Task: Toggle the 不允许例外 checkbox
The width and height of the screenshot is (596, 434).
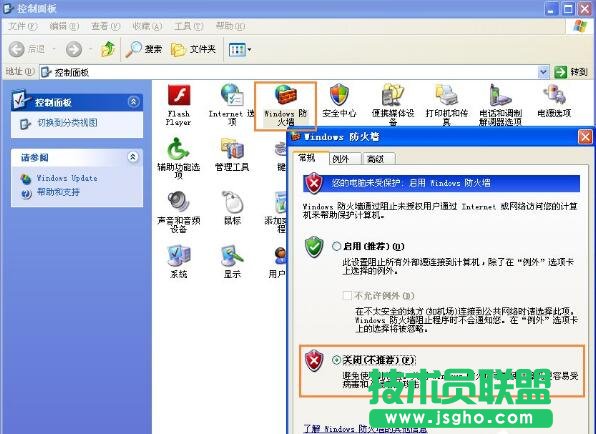Action: (347, 295)
